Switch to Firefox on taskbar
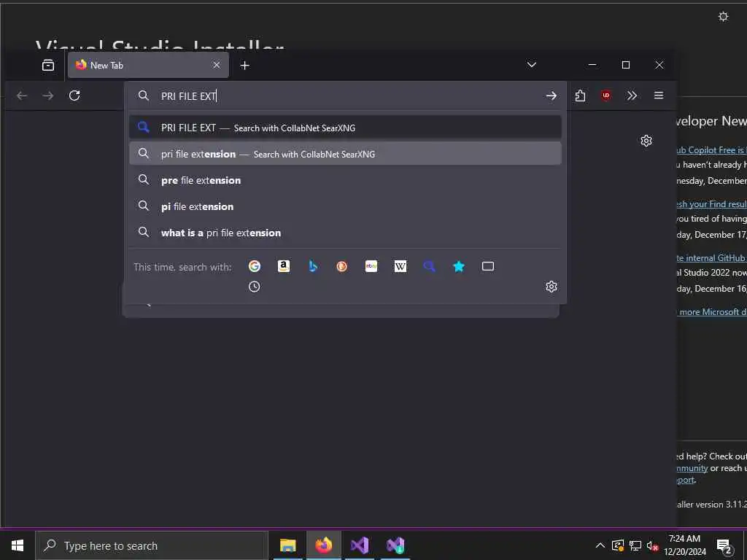The image size is (747, 560). click(x=323, y=545)
